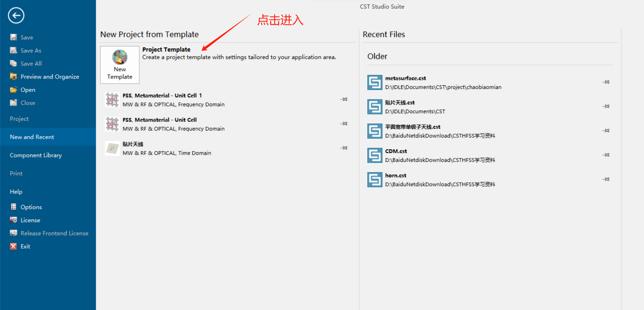
Task: Click the Close project icon
Action: (13, 103)
